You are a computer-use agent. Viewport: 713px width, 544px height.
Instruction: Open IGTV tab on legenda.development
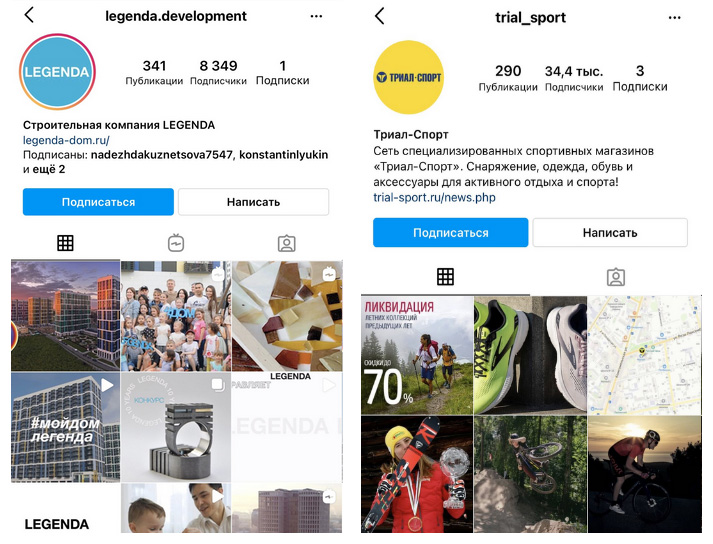click(x=176, y=243)
